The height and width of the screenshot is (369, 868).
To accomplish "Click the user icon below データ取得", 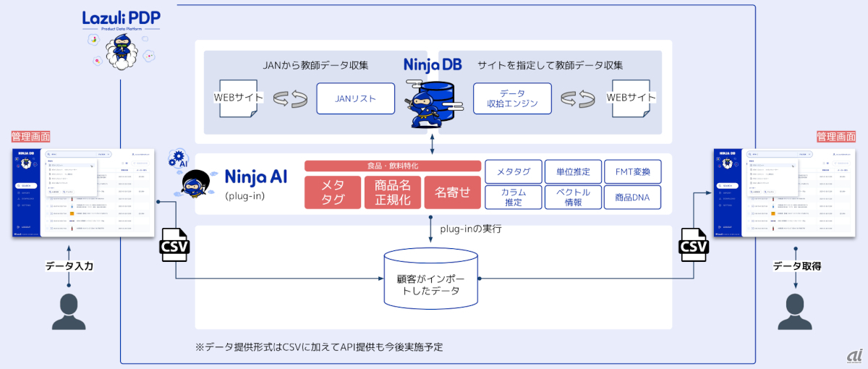I will point(796,313).
